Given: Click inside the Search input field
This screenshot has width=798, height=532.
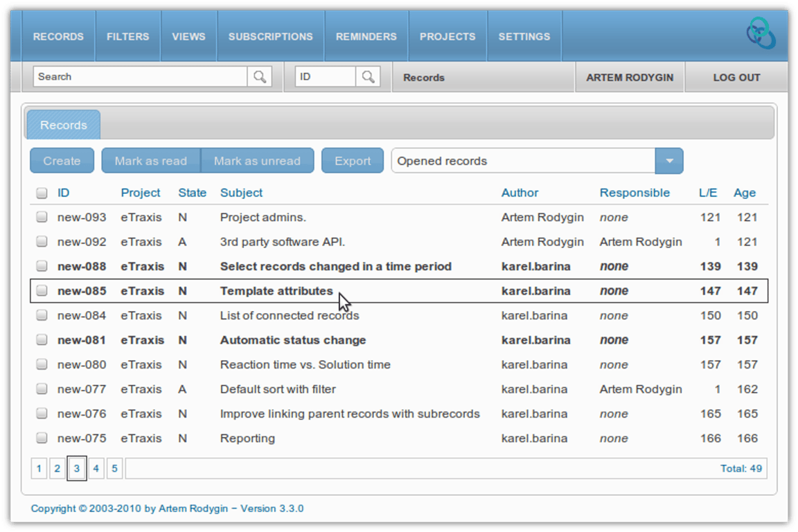Looking at the screenshot, I should click(x=139, y=77).
